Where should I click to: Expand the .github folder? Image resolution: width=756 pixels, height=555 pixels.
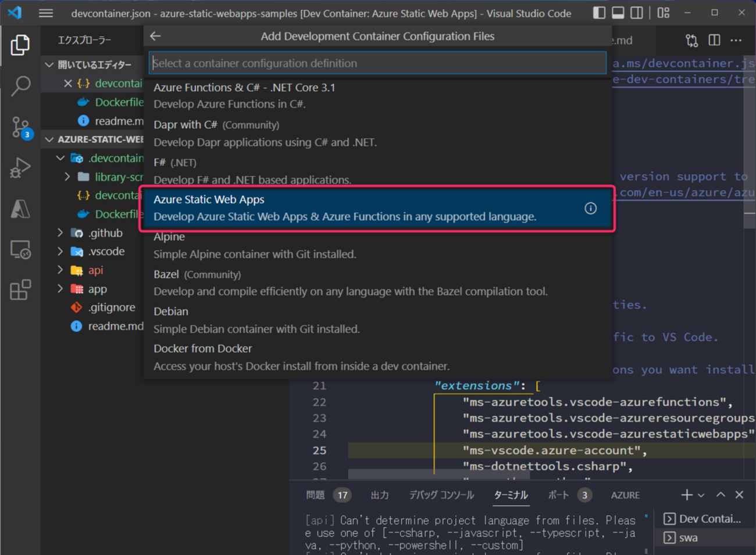60,233
